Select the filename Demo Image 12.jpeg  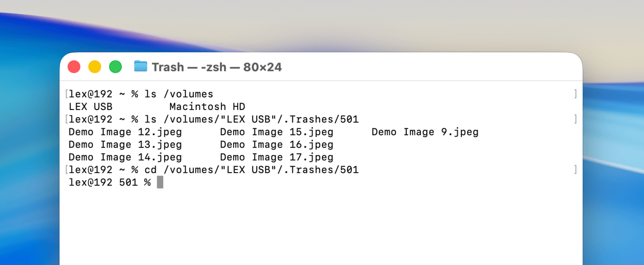(x=125, y=132)
